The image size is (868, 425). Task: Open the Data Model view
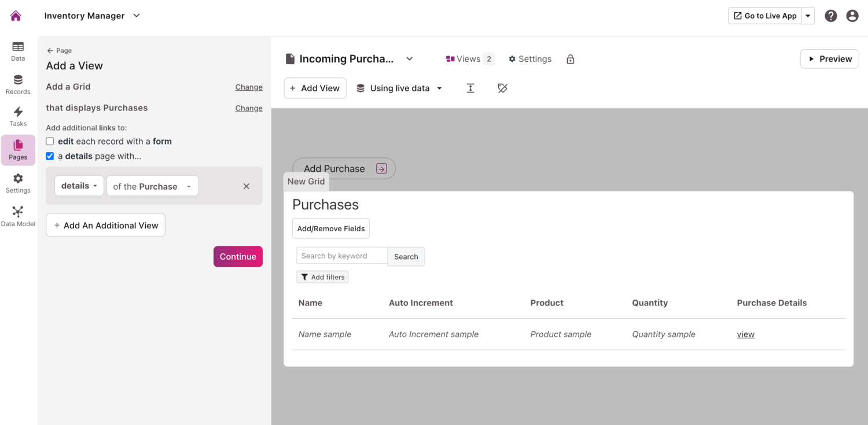point(17,215)
